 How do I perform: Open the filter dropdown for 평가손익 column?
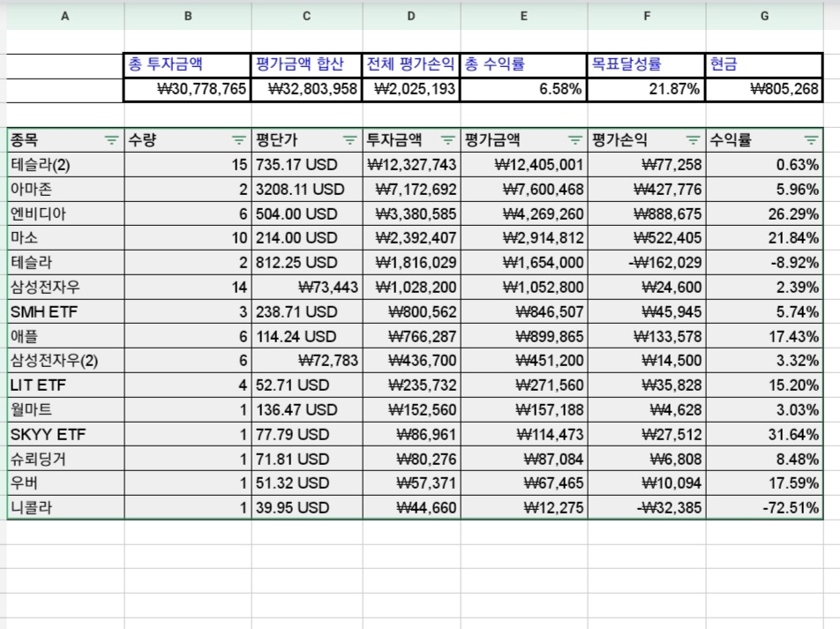point(693,140)
